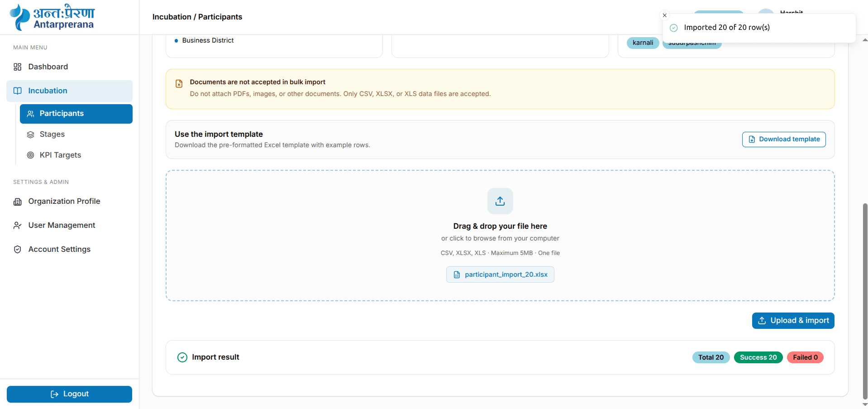Click the Stages layers icon

31,135
